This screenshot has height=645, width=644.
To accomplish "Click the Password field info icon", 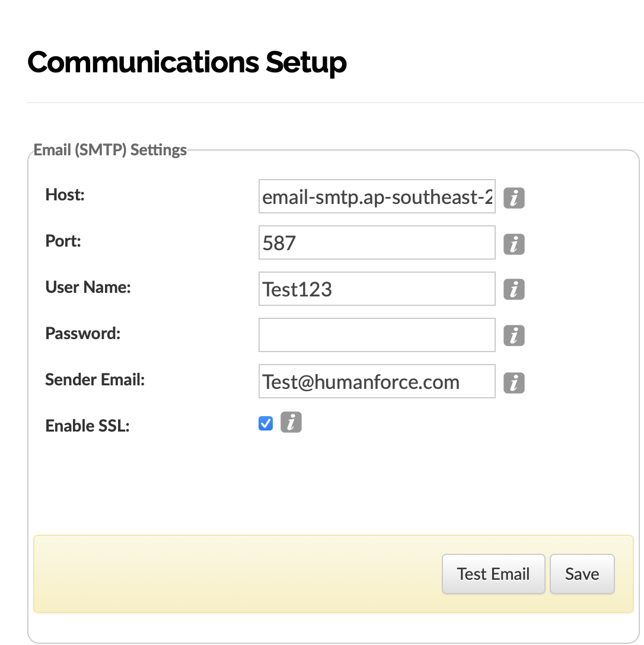I will [514, 336].
